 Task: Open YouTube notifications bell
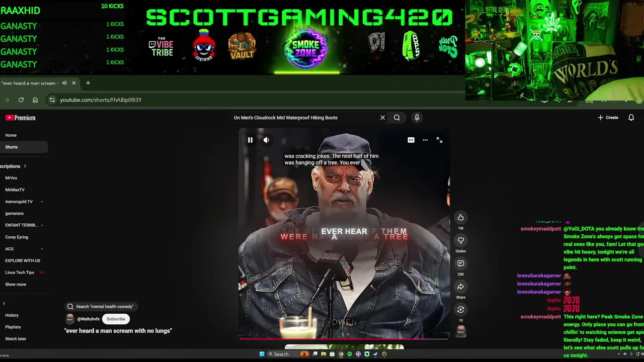click(x=631, y=118)
